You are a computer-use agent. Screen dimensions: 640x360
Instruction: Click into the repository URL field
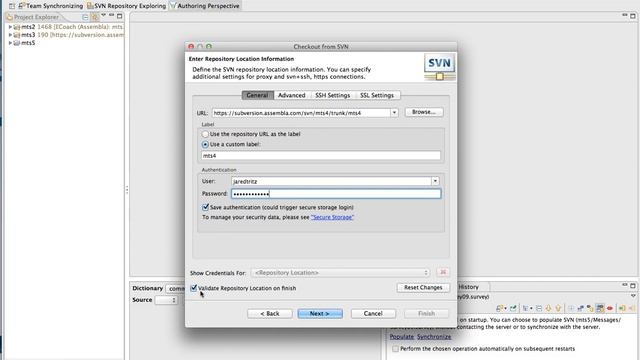click(x=301, y=113)
